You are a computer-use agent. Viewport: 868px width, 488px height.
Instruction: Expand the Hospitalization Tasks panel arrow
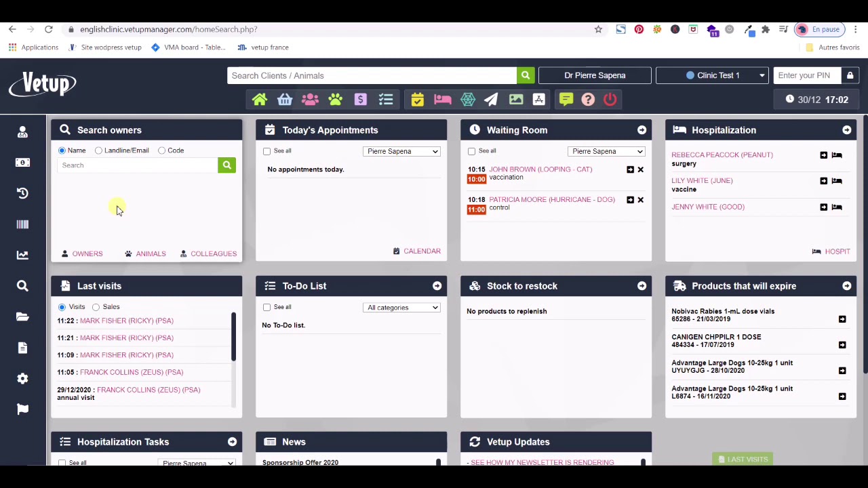[x=232, y=442]
